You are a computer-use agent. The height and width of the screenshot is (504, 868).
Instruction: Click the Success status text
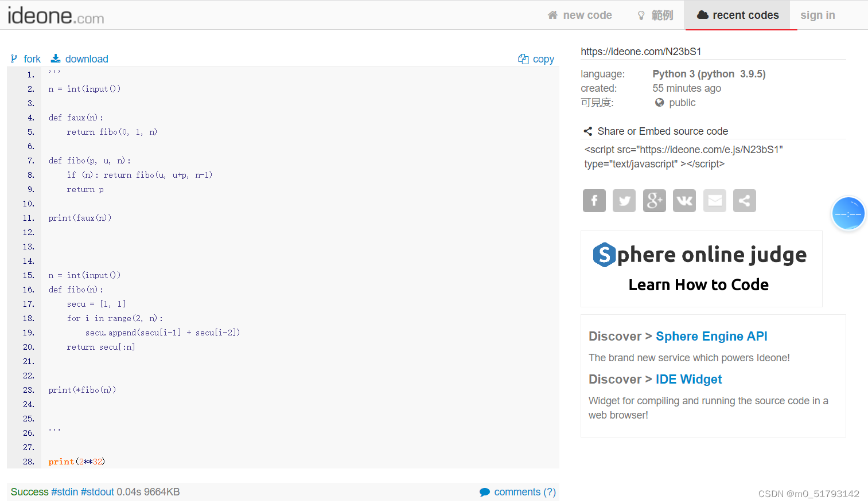pyautogui.click(x=29, y=492)
